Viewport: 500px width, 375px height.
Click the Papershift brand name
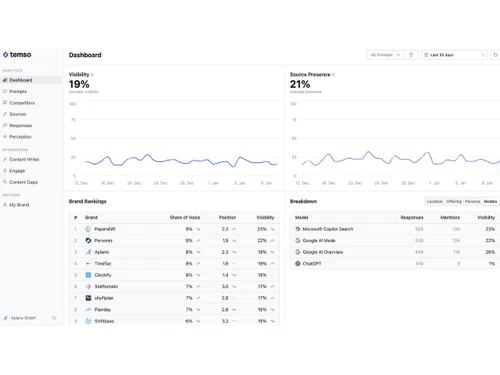[x=105, y=229]
